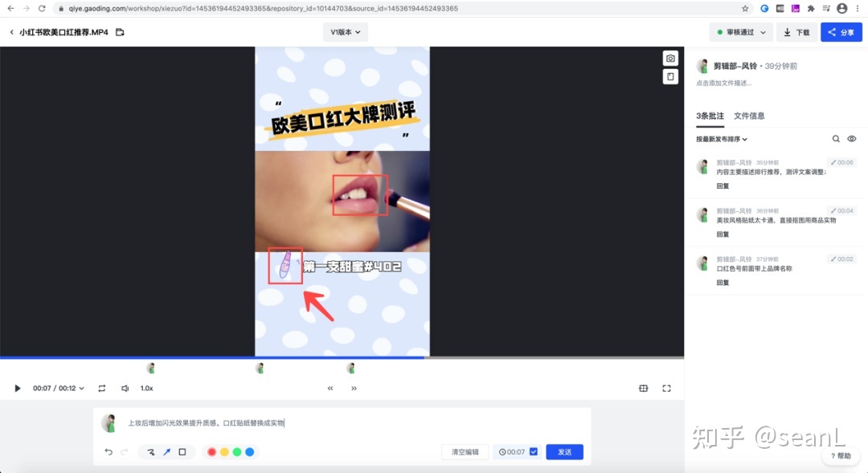Switch to the 3条批注 tab
Image resolution: width=868 pixels, height=473 pixels.
(710, 115)
